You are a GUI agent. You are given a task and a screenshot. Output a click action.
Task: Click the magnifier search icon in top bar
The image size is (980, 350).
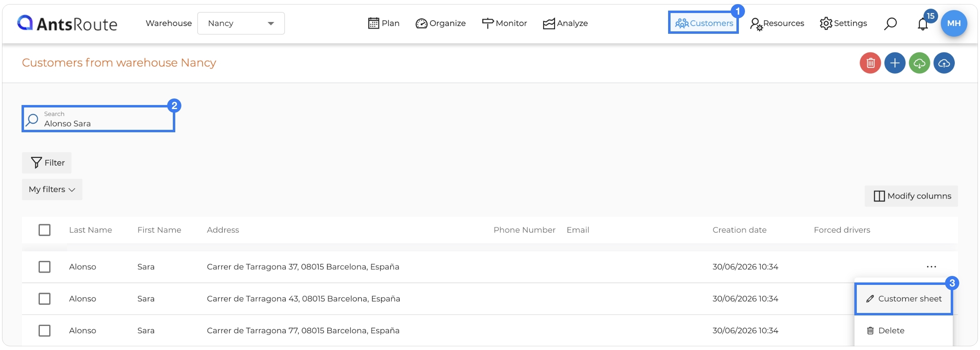click(x=890, y=24)
